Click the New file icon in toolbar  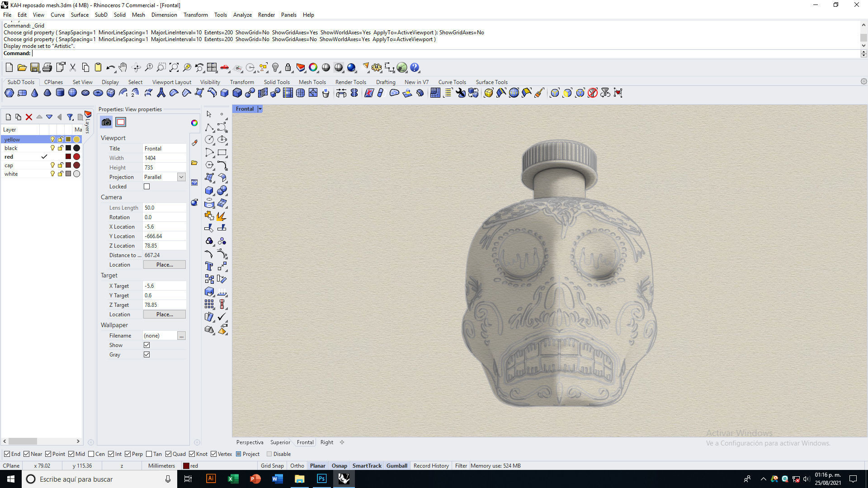click(9, 68)
